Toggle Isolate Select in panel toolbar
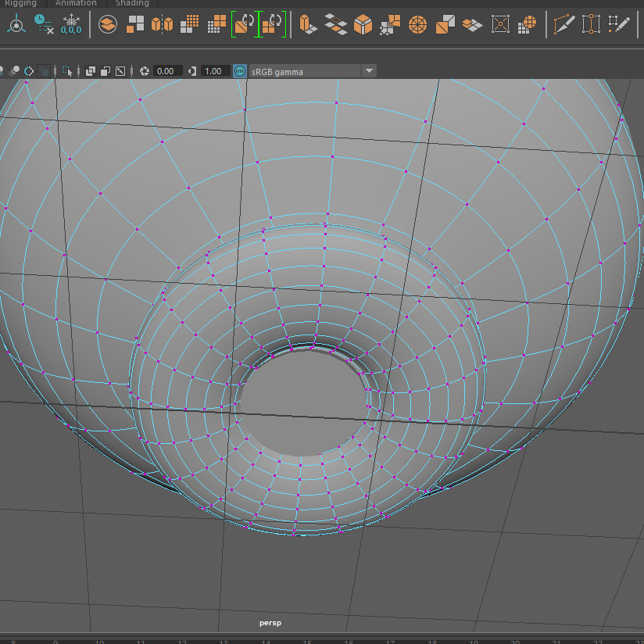 pos(67,71)
